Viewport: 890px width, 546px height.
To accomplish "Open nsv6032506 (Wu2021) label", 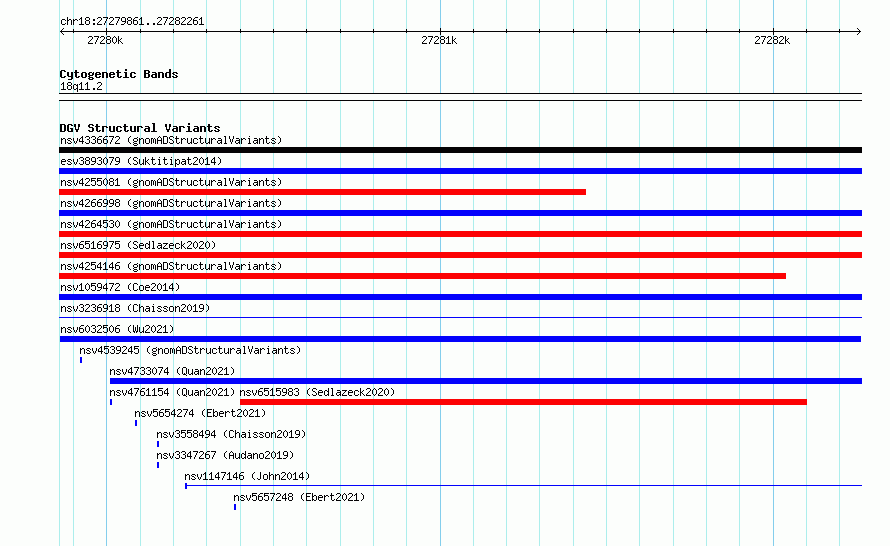I will point(117,329).
